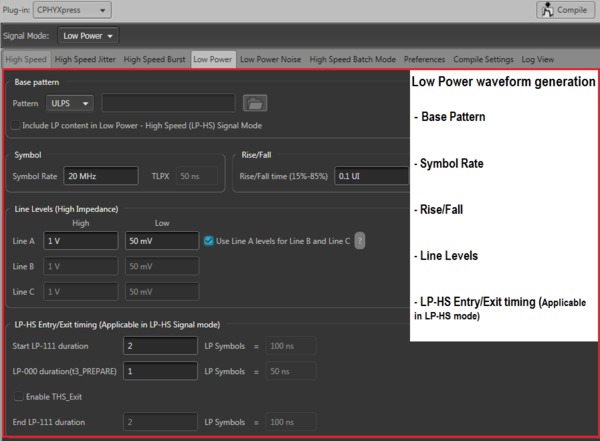
Task: Click the Line A Low 50 mV field
Action: (162, 241)
